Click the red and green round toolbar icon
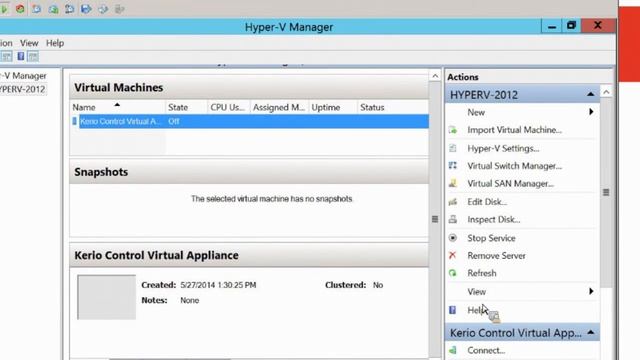640x360 pixels. tap(20, 9)
